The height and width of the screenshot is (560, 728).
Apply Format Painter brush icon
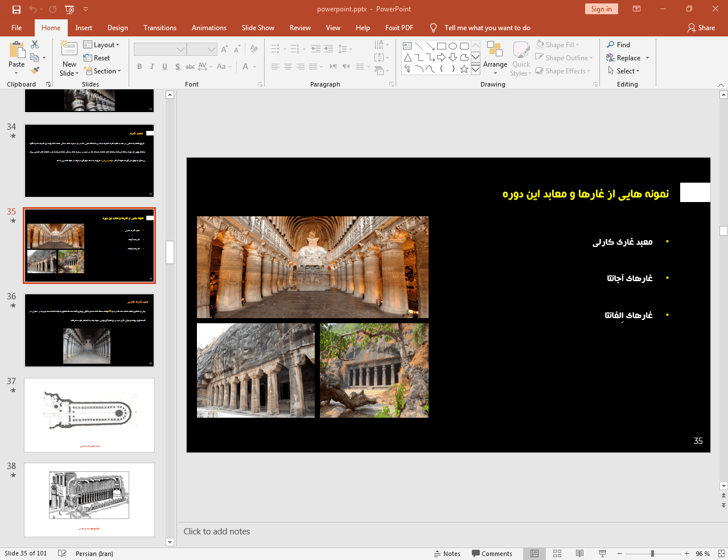coord(35,71)
